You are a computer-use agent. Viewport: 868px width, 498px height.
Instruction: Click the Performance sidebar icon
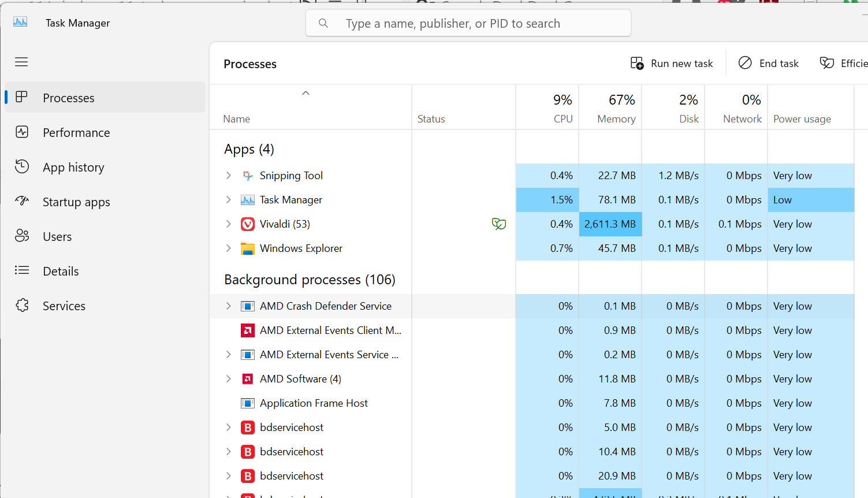click(x=22, y=132)
